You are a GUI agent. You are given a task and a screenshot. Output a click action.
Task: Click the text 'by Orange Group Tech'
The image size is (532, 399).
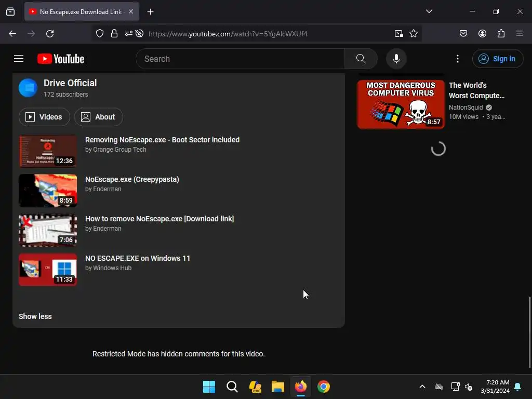[116, 150]
